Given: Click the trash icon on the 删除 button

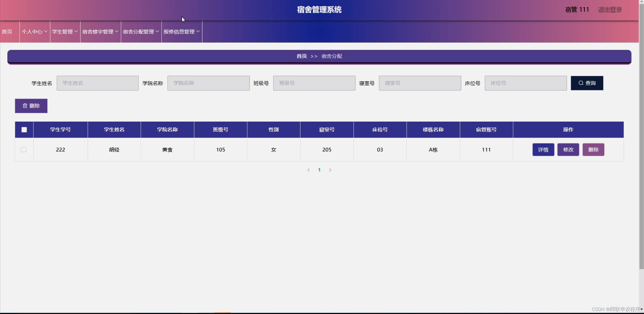Looking at the screenshot, I should pos(25,106).
